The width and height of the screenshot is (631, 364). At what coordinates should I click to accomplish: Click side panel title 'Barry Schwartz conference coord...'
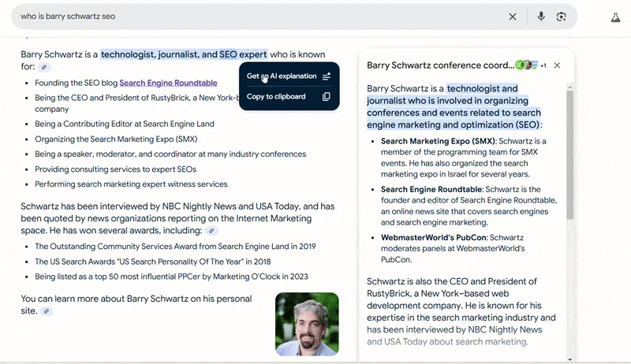point(441,65)
